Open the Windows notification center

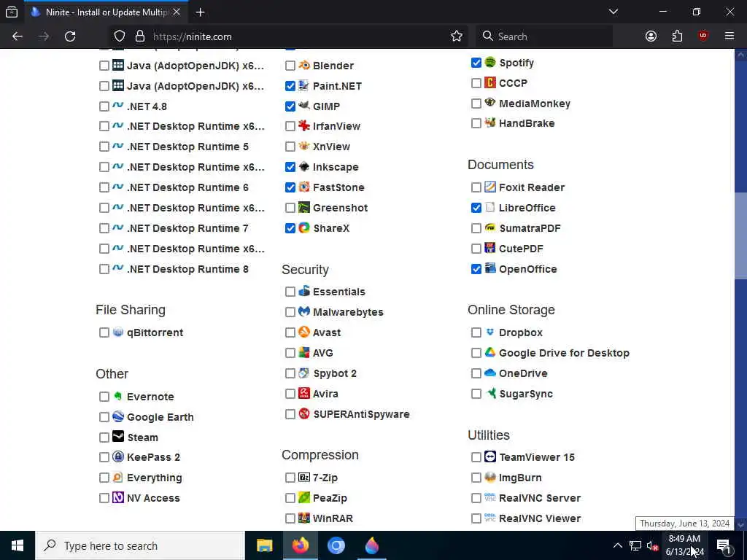point(724,545)
